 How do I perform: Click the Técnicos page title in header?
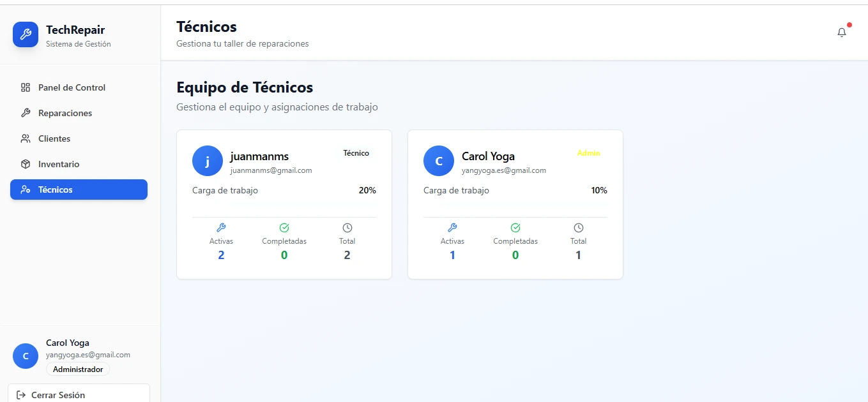pyautogui.click(x=206, y=27)
